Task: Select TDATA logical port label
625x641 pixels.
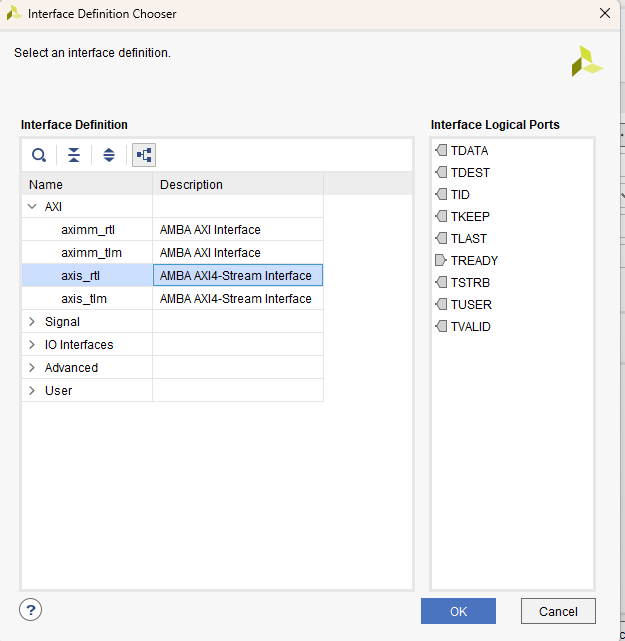Action: coord(469,151)
